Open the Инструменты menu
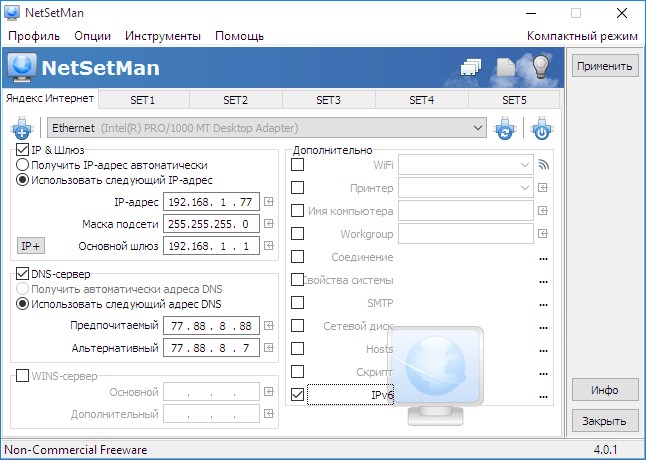Screen dimensions: 646x460 coord(163,36)
